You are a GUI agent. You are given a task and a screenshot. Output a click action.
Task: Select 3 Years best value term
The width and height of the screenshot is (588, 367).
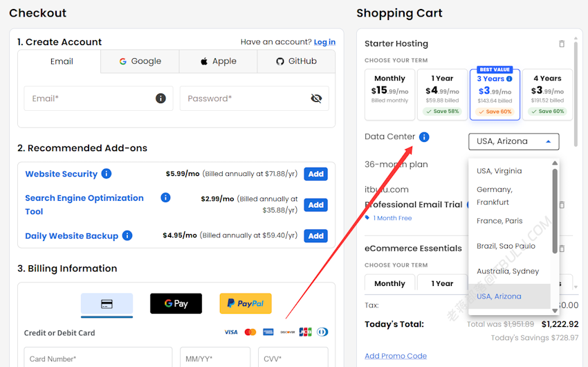pyautogui.click(x=495, y=95)
